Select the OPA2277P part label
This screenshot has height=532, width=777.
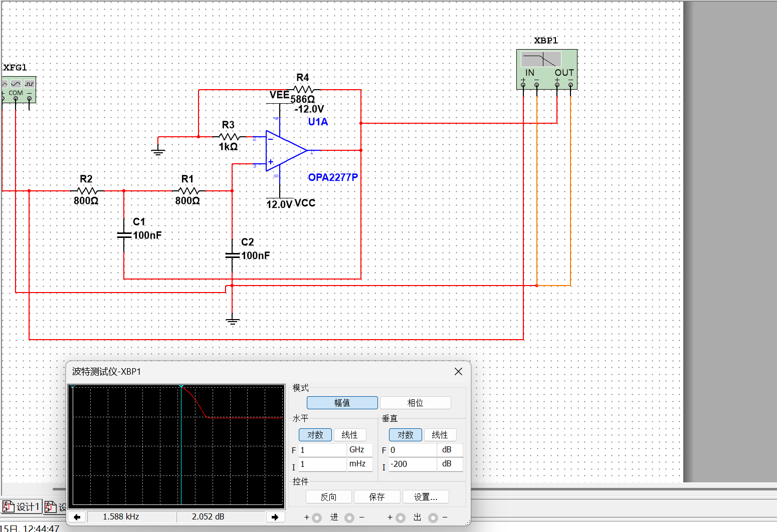(x=333, y=177)
